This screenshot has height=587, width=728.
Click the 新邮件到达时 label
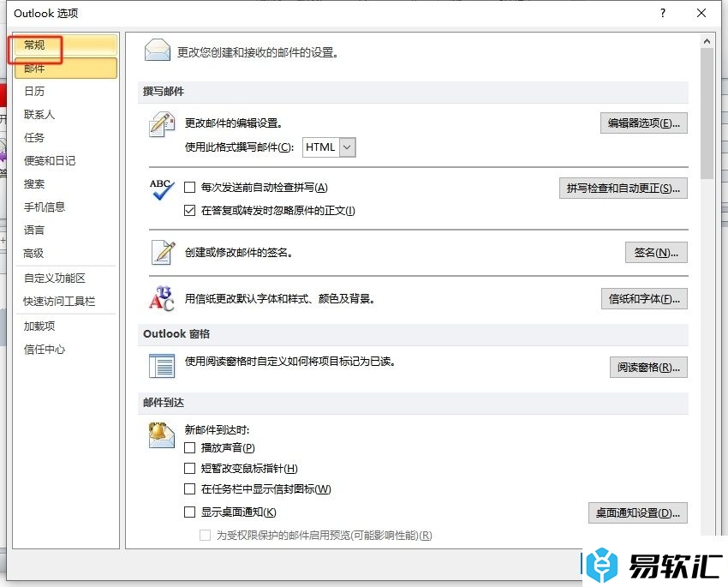coord(217,429)
